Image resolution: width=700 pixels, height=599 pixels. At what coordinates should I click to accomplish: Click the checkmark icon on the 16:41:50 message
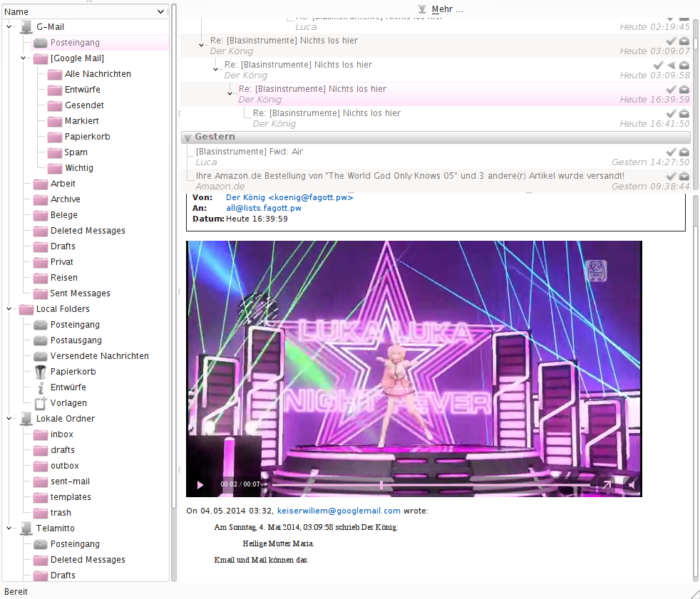(671, 113)
